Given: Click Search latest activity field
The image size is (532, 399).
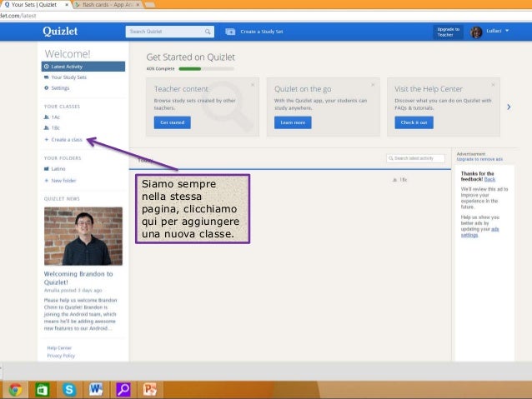Looking at the screenshot, I should [x=415, y=158].
